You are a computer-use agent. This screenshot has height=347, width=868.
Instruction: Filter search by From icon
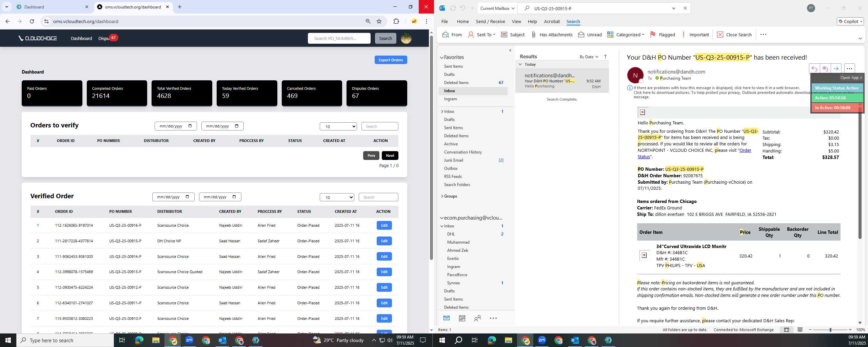[x=452, y=35]
